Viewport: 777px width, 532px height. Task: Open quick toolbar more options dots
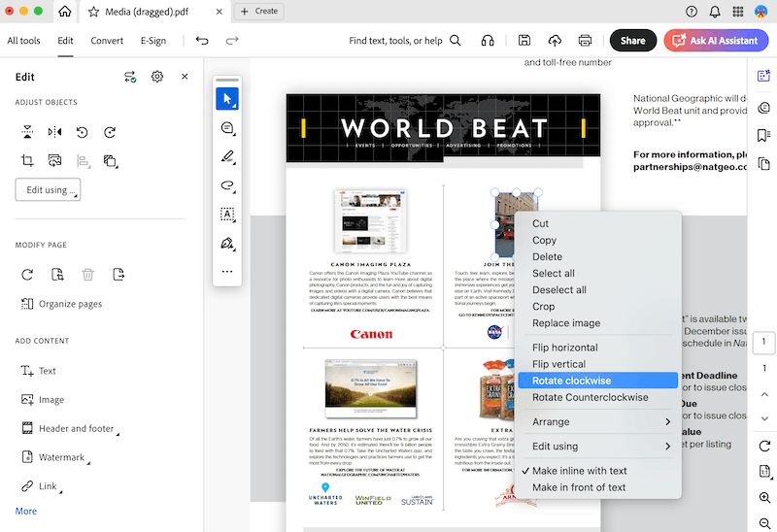point(227,272)
